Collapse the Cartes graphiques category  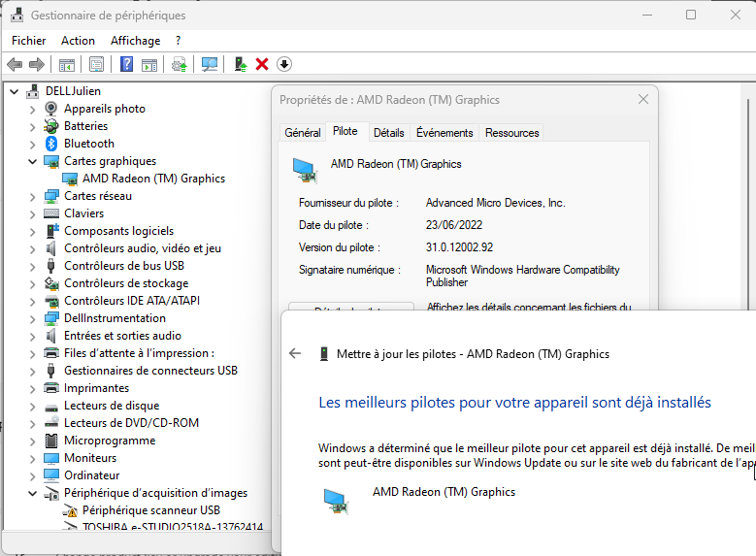point(32,161)
